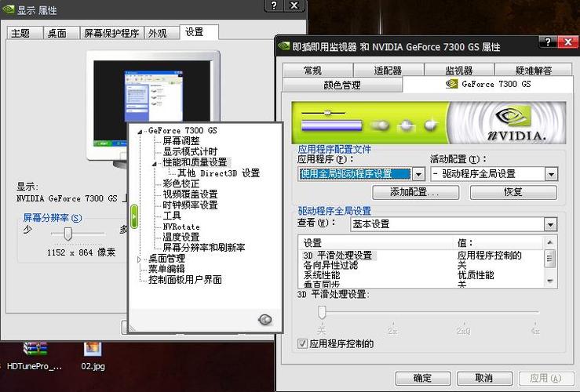The height and width of the screenshot is (392, 580).
Task: Click the 值 column header
Action: pyautogui.click(x=499, y=243)
